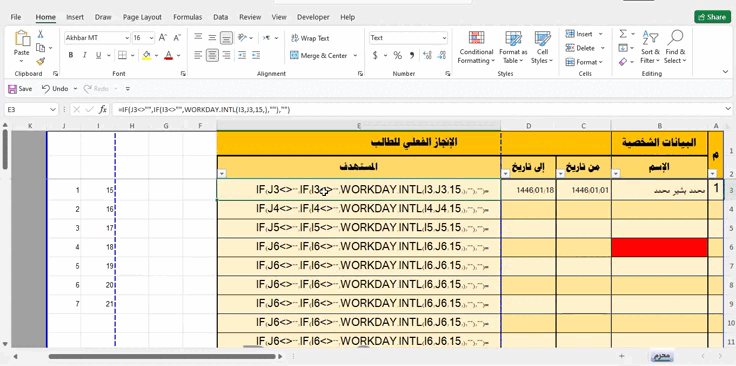Viewport: 736px width, 366px height.
Task: Open the font size dropdown
Action: pyautogui.click(x=151, y=38)
